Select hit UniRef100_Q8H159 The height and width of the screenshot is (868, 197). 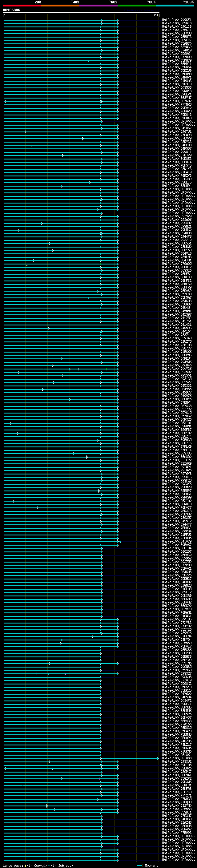click(177, 250)
